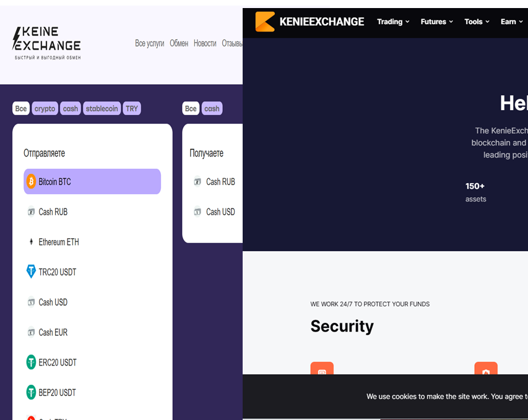Select the TRY filter tag
The image size is (528, 420).
coord(132,108)
